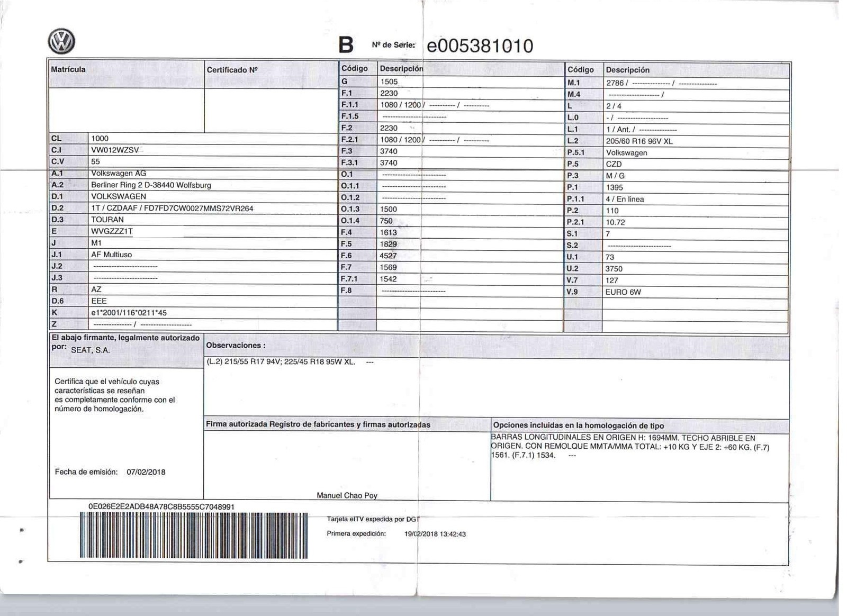
Task: Click the serial number e005381010
Action: point(480,46)
